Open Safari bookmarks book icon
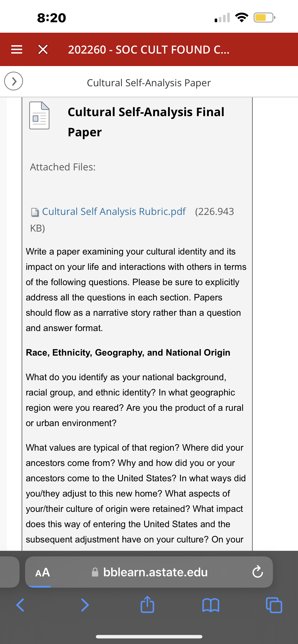This screenshot has height=644, width=298. pyautogui.click(x=211, y=605)
